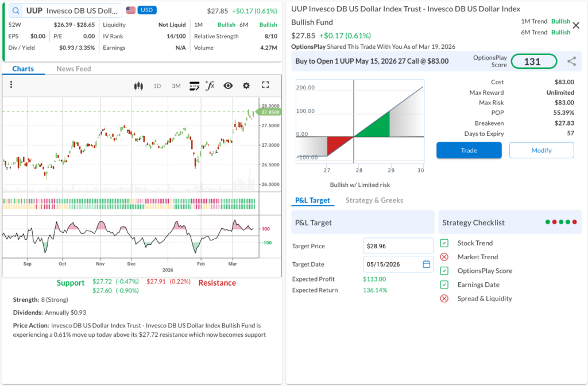The width and height of the screenshot is (588, 386).
Task: Open the Strategy & Greeks tab
Action: click(374, 200)
